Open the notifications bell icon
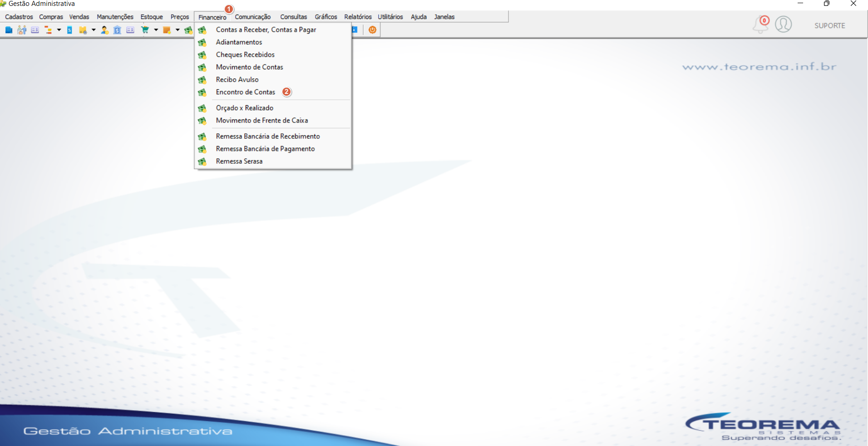The height and width of the screenshot is (446, 868). pyautogui.click(x=760, y=25)
